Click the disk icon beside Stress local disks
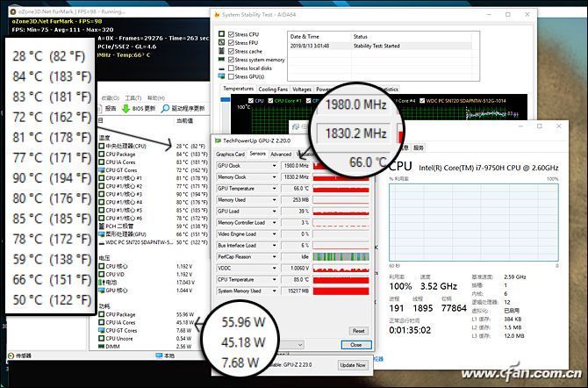Screen dimensions: 588x388 point(222,68)
